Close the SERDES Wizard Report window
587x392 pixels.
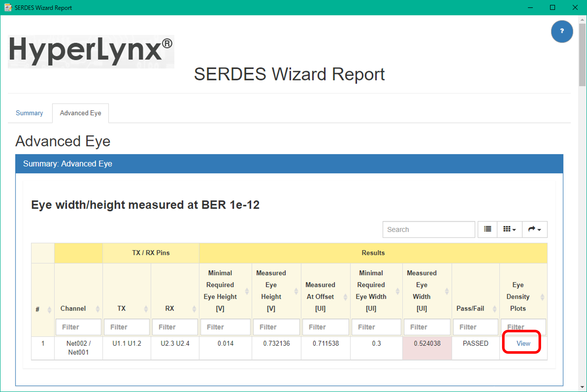click(575, 8)
